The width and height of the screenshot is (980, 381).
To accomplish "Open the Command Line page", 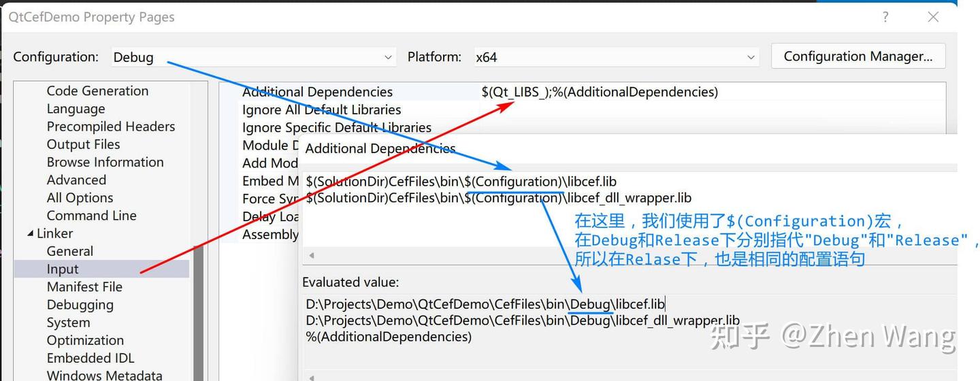I will click(91, 216).
